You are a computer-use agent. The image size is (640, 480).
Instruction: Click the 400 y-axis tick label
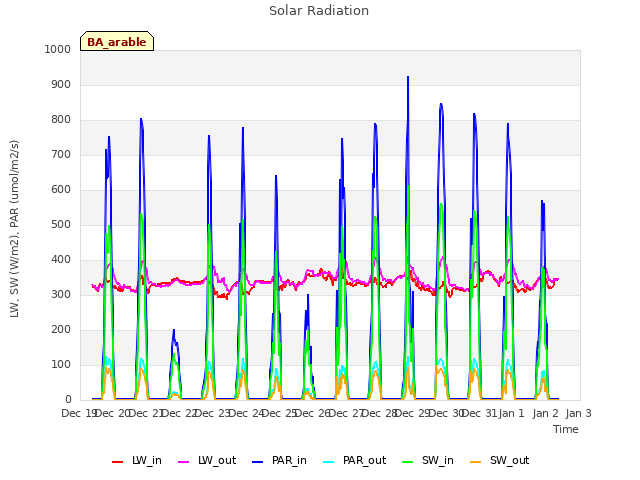coord(61,260)
